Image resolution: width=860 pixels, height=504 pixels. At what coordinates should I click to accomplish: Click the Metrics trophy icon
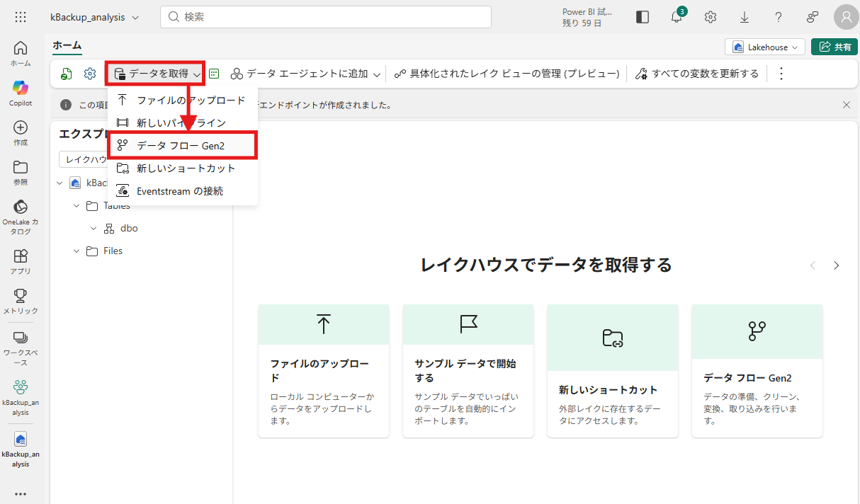click(x=21, y=300)
